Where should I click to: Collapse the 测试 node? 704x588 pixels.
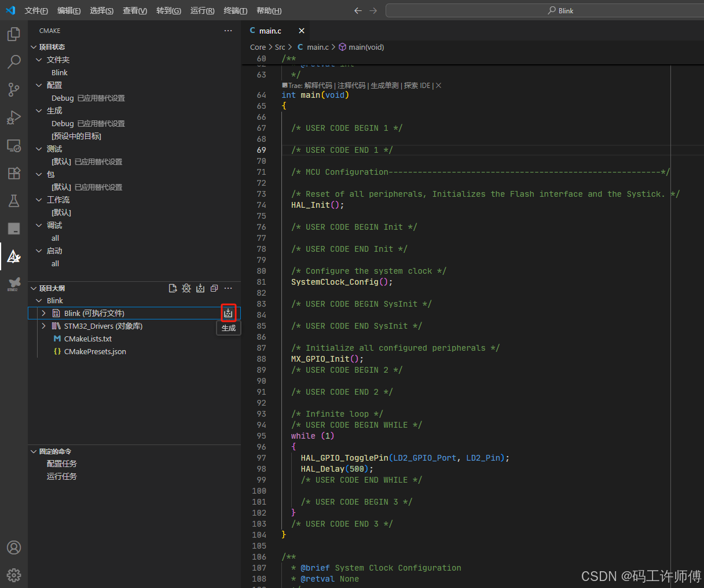(x=39, y=149)
